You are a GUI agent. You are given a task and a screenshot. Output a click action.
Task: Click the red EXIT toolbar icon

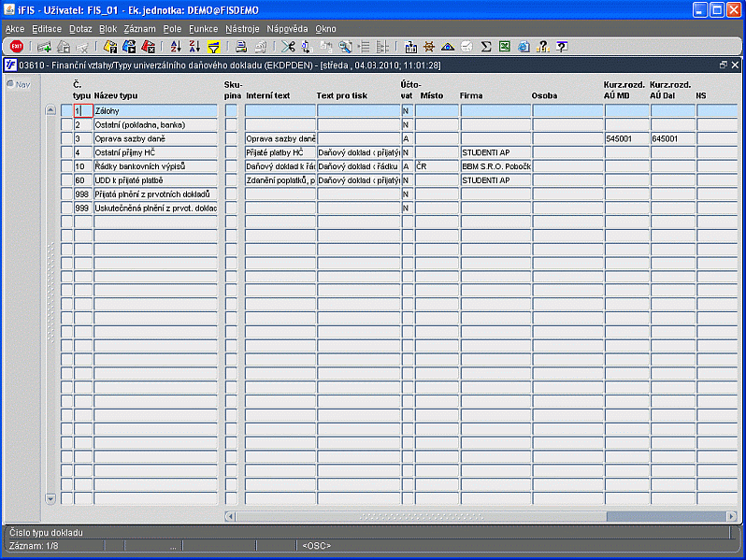[17, 46]
